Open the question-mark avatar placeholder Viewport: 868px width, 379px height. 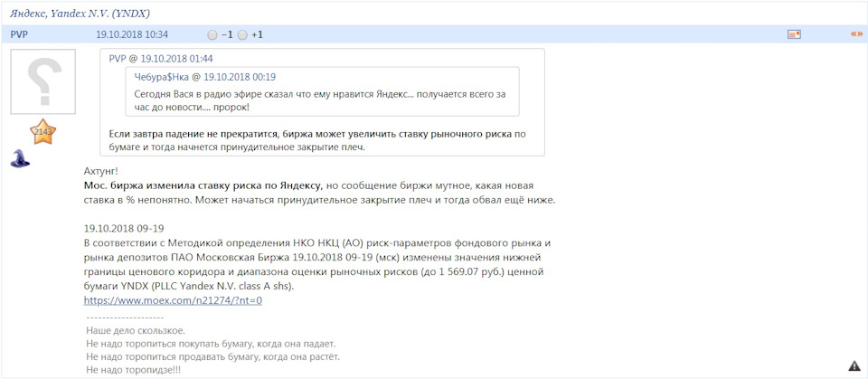point(43,82)
